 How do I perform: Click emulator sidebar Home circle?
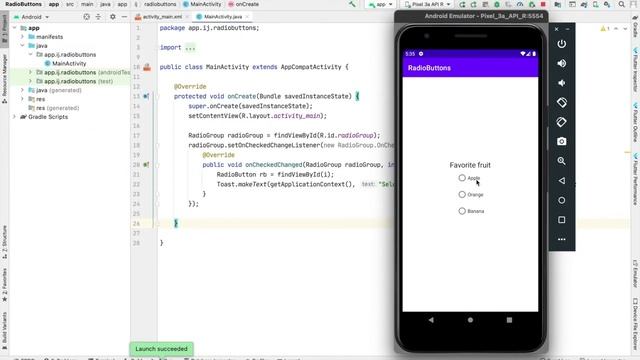562,200
